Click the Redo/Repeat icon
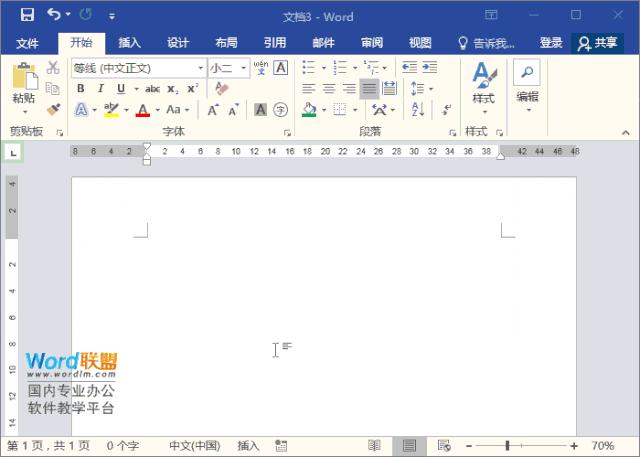Viewport: 640px width, 457px height. 86,15
